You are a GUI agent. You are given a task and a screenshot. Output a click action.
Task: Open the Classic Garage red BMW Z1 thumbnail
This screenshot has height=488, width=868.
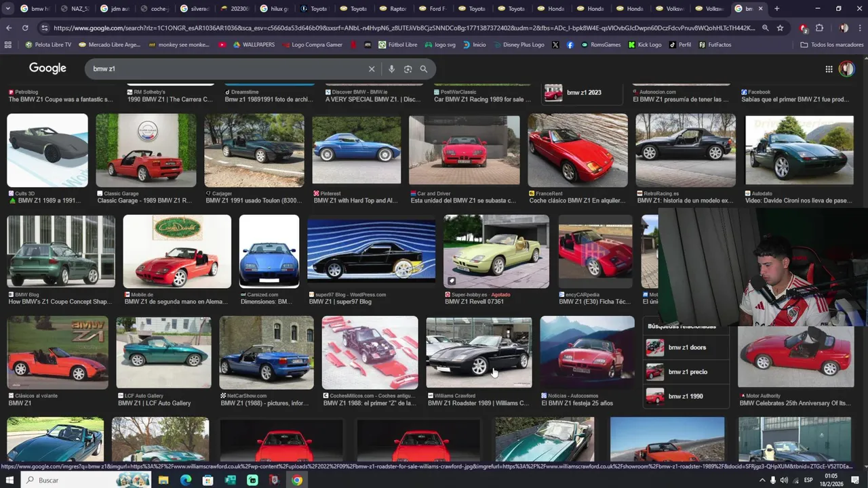[146, 150]
